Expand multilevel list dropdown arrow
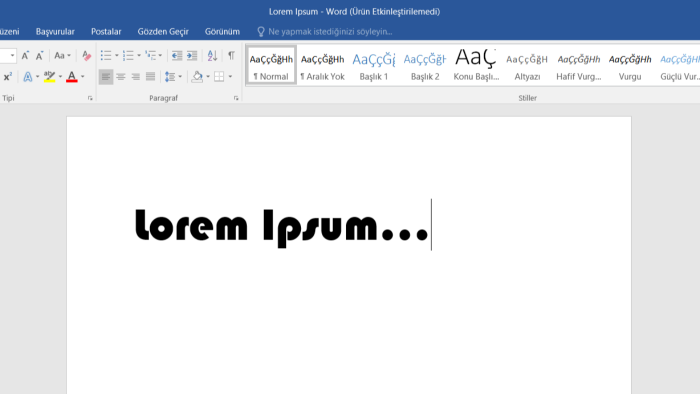Viewport: 700px width, 394px height. coord(160,56)
